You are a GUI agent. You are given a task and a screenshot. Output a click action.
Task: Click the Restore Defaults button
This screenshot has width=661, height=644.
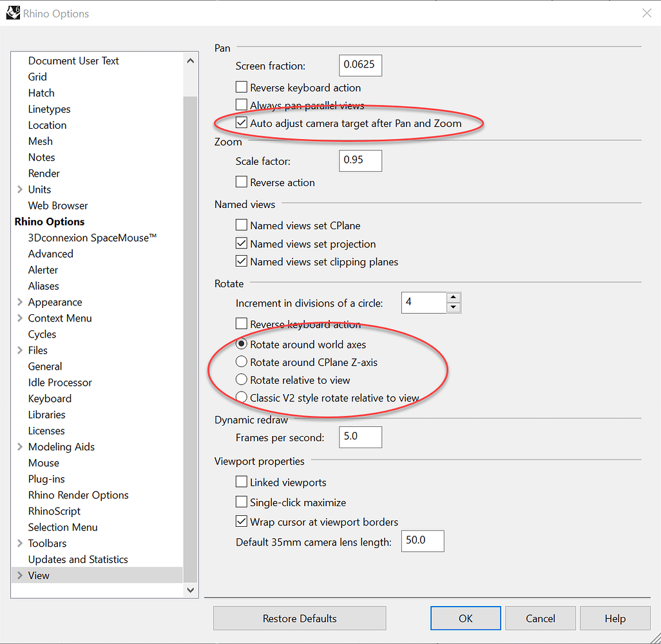pos(299,618)
